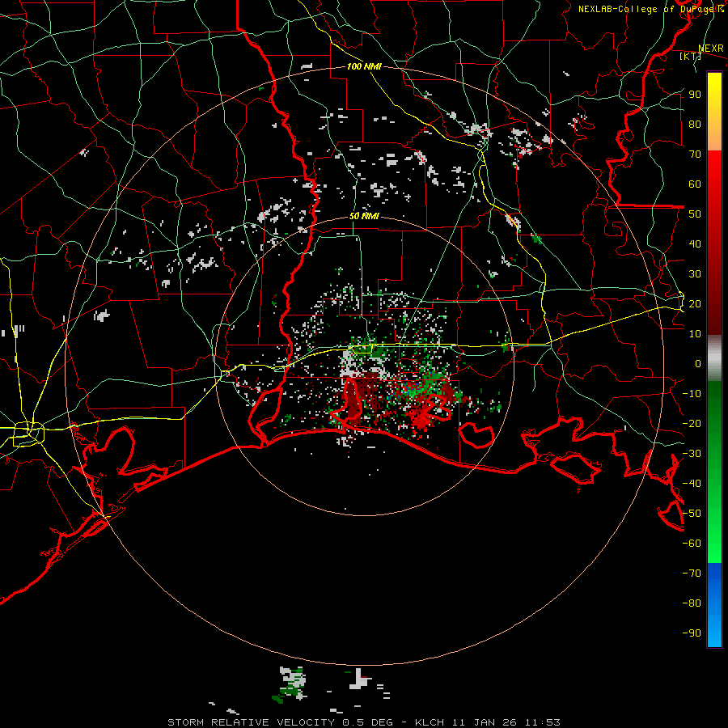Click the KLCH radar site identifier
This screenshot has height=728, width=728.
click(x=430, y=722)
